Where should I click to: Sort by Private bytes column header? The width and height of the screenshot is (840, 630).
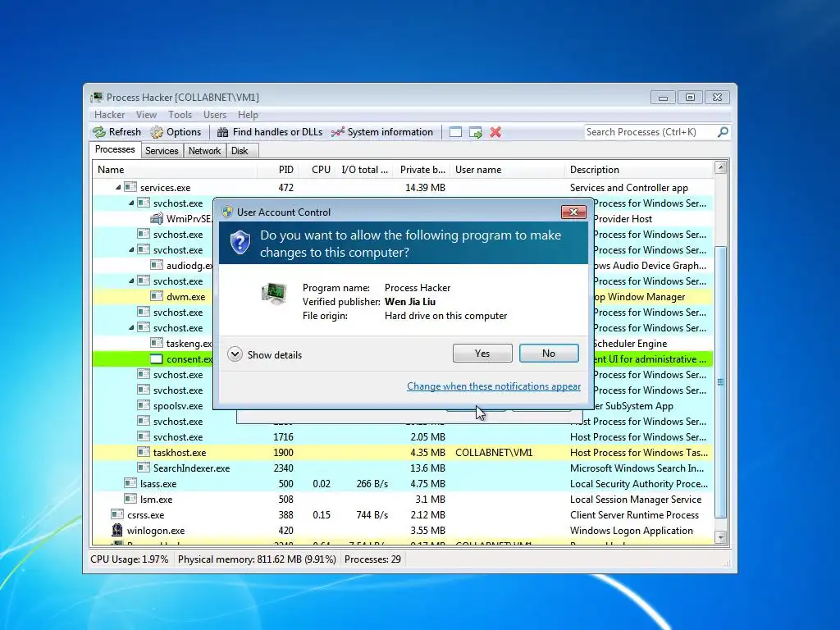pyautogui.click(x=421, y=170)
